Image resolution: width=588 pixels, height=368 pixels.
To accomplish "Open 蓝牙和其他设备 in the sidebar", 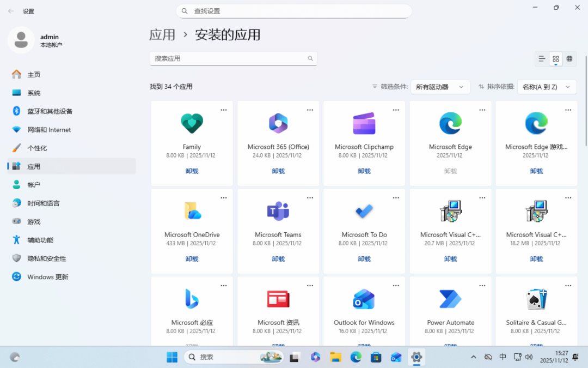I will click(x=71, y=111).
